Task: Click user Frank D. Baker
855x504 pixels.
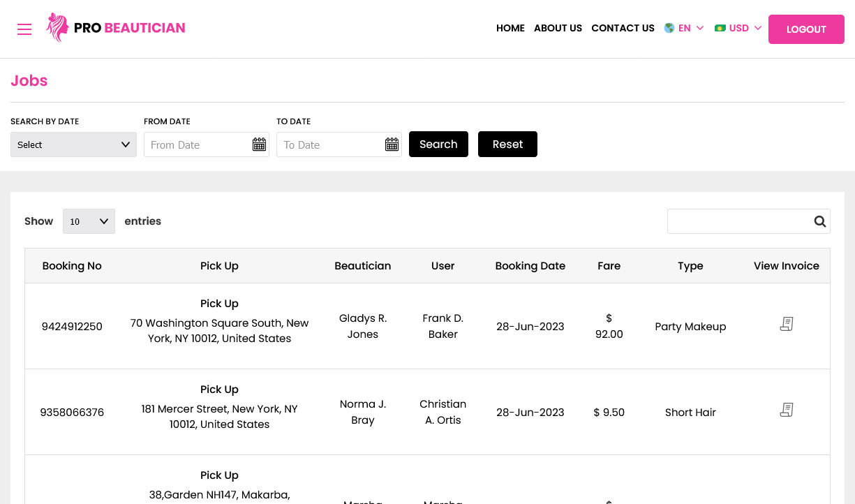Action: click(443, 326)
